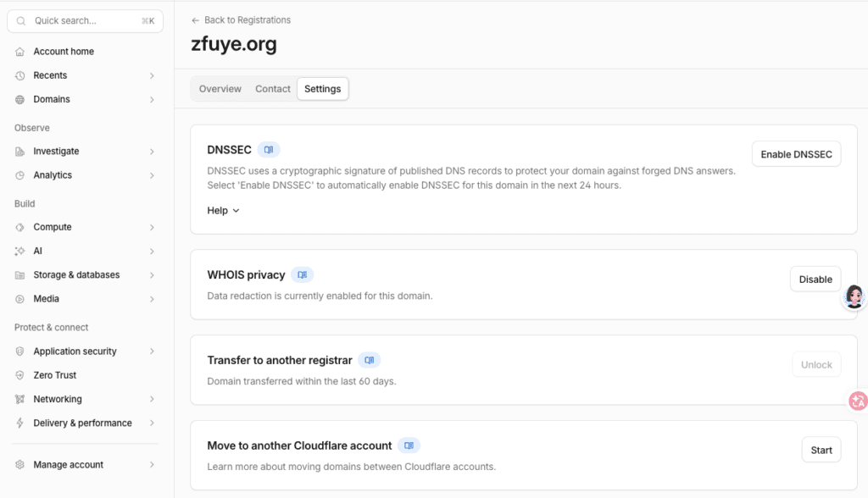Click the Analytics pie chart icon
This screenshot has height=498, width=868.
click(20, 175)
